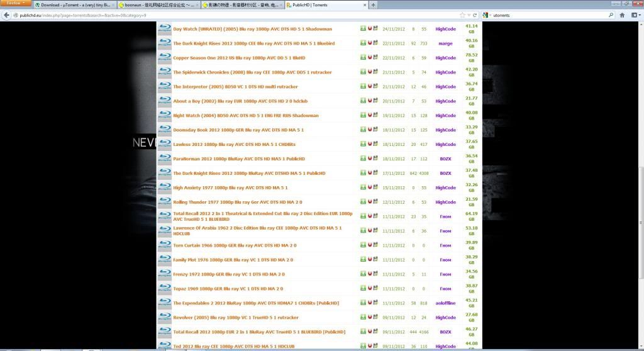Click green download icon for Day Watch torrent
The image size is (644, 351).
click(363, 29)
